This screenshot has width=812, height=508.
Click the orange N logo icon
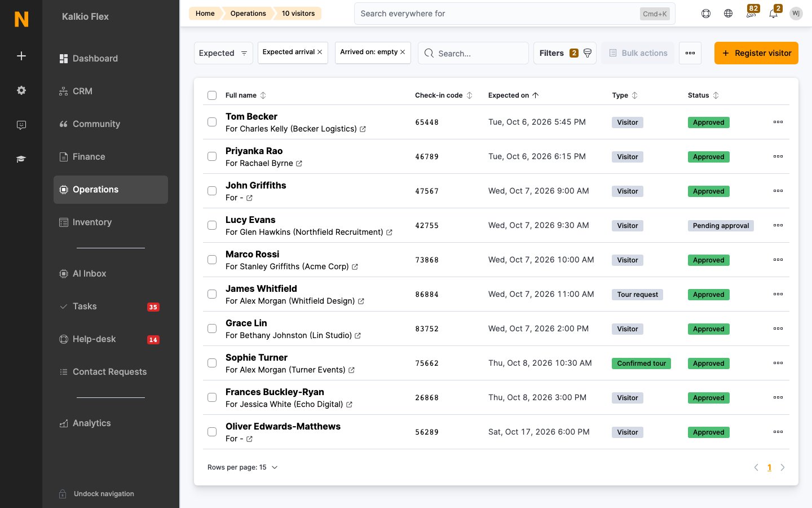tap(21, 19)
